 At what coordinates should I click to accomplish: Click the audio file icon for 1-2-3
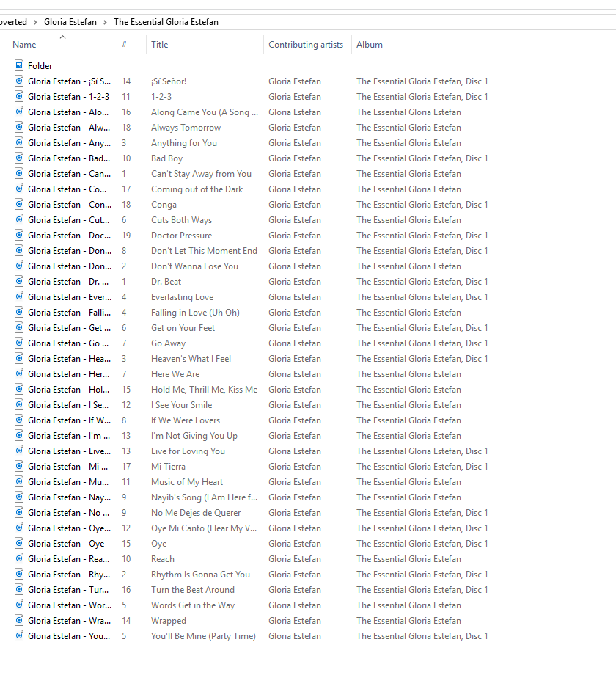(x=19, y=96)
